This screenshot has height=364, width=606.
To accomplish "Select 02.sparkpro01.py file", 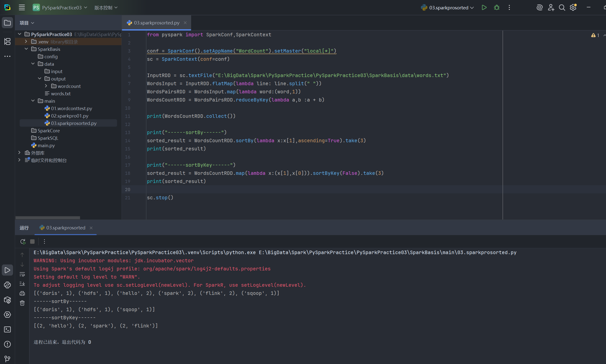I will pyautogui.click(x=70, y=116).
